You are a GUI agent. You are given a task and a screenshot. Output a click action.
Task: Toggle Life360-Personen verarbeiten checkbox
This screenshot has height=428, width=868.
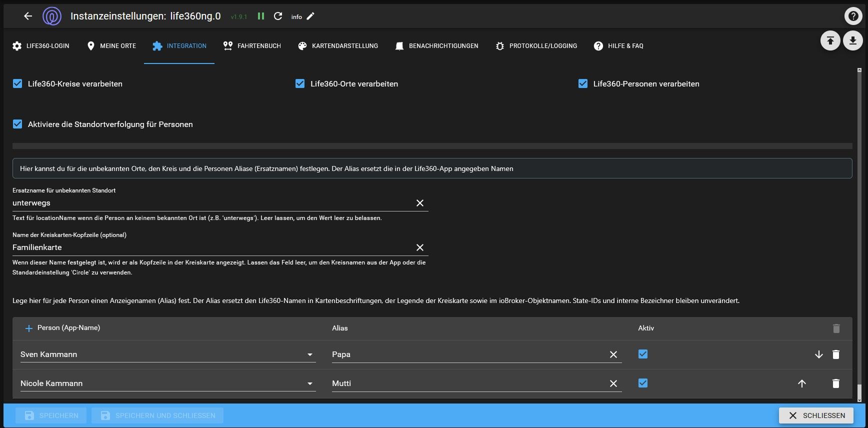(x=583, y=83)
